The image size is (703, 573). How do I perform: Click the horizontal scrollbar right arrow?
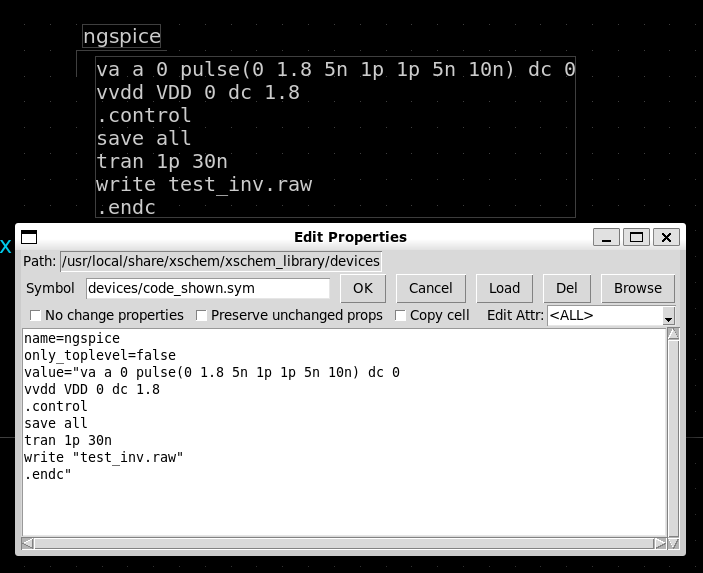(660, 544)
